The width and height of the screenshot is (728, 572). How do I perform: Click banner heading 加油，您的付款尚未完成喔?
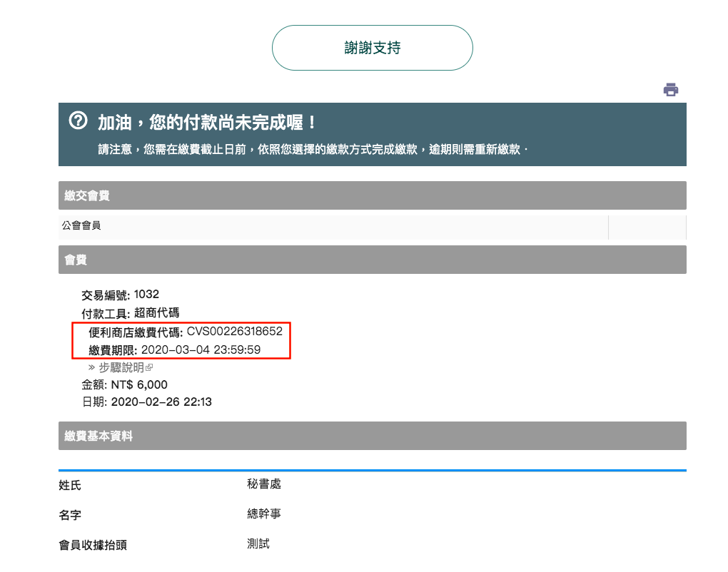206,123
